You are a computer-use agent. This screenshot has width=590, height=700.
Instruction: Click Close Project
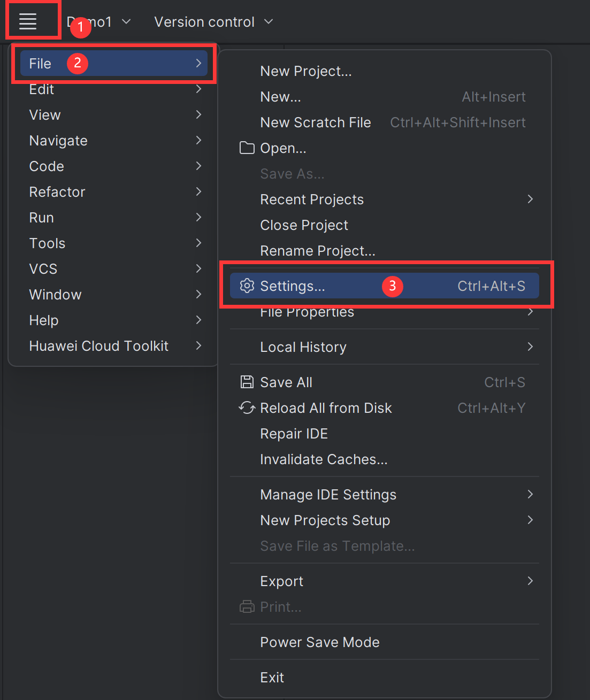tap(304, 225)
